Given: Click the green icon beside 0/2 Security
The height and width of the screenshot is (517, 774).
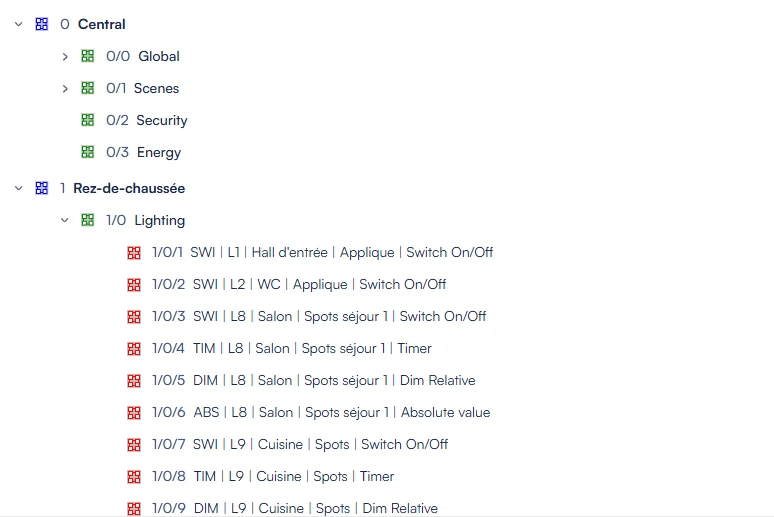Looking at the screenshot, I should point(88,120).
